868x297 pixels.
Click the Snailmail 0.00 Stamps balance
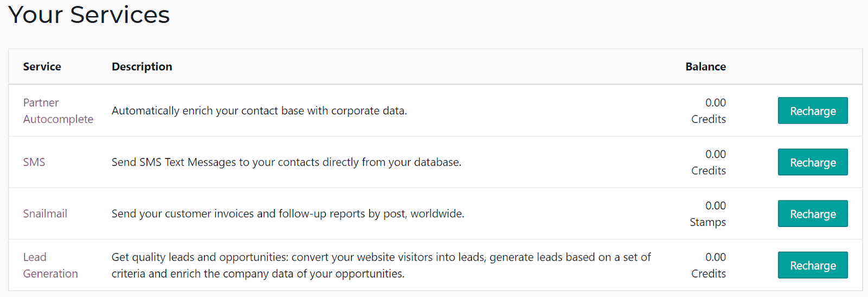tap(708, 214)
